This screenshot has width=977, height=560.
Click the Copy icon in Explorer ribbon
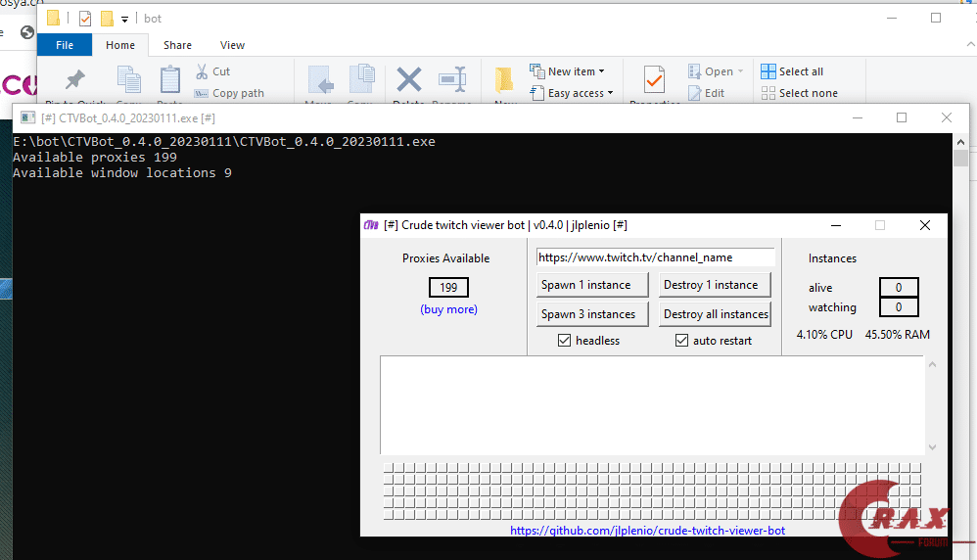pos(129,79)
